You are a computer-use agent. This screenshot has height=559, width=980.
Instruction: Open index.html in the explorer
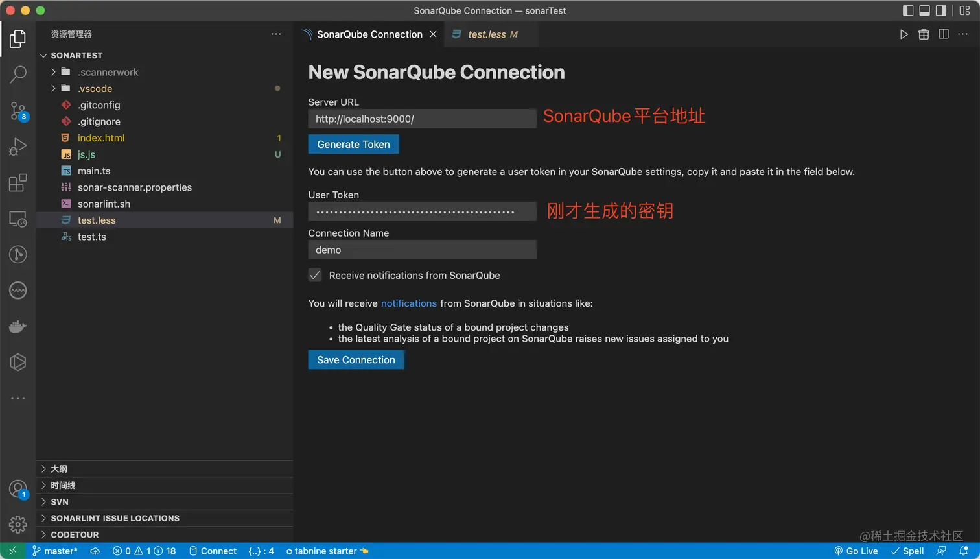165,138
